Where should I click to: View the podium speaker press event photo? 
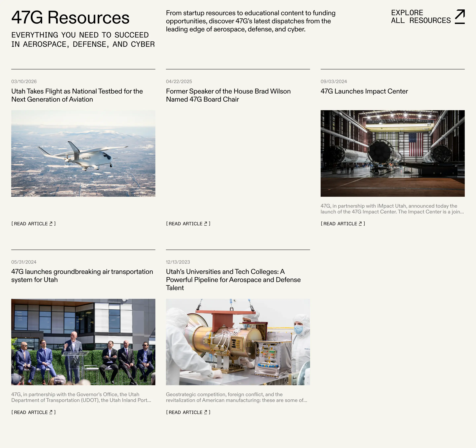(83, 342)
